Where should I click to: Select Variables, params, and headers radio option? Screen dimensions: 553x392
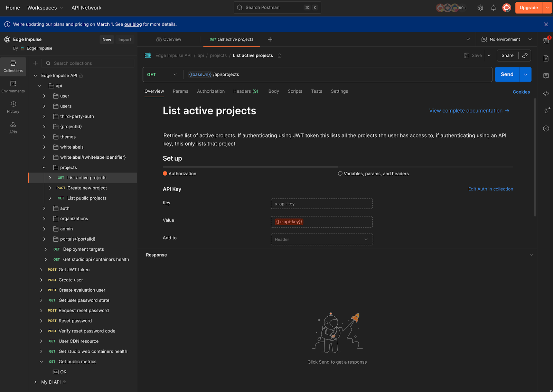tap(340, 174)
